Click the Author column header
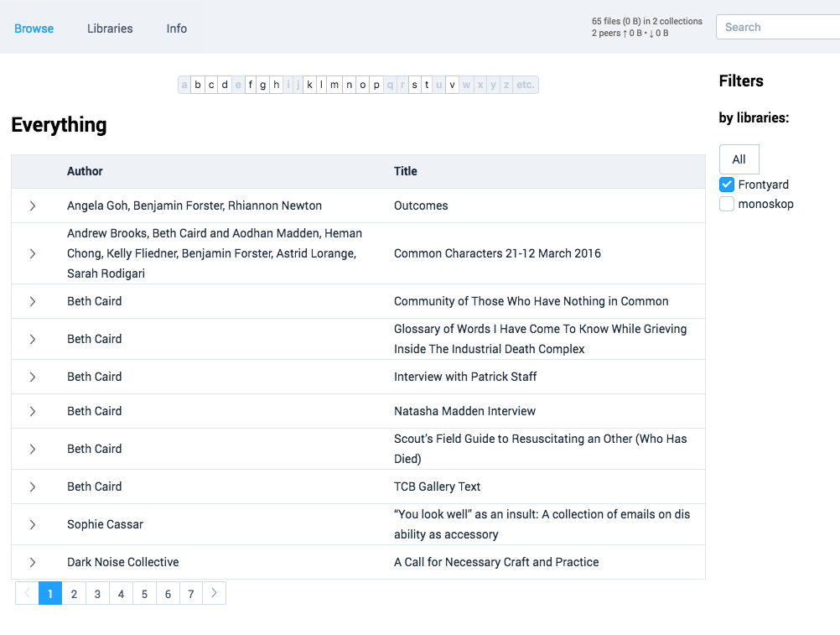This screenshot has width=840, height=635. pyautogui.click(x=85, y=171)
